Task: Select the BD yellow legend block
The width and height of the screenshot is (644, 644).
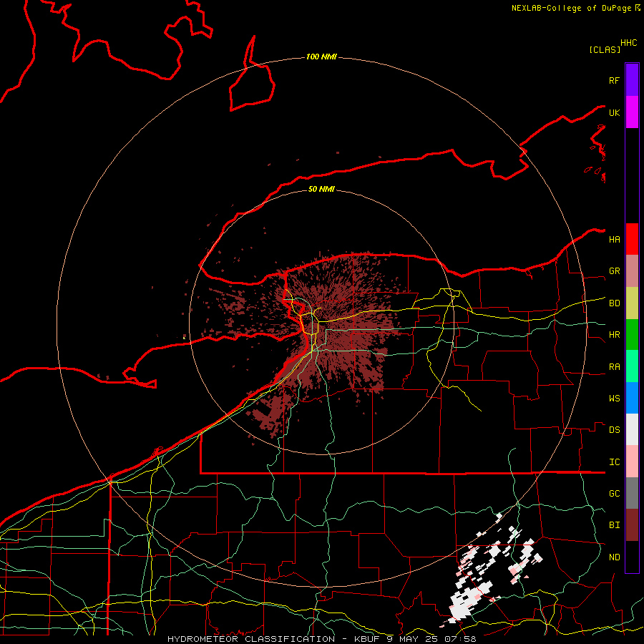Action: point(632,303)
